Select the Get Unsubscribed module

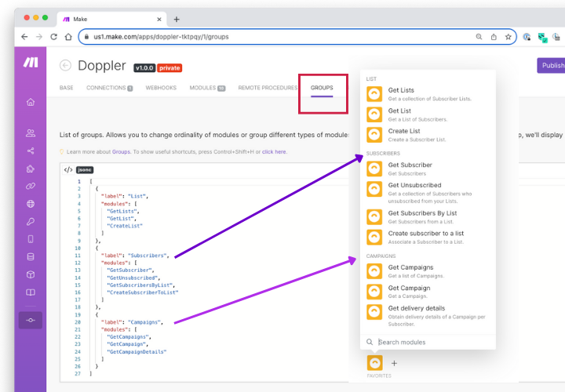428,193
